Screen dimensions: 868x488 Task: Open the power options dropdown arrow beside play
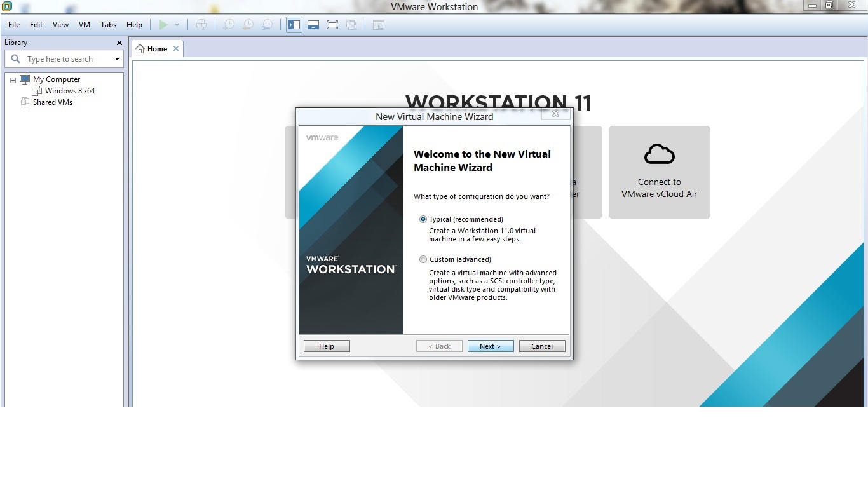pos(177,25)
